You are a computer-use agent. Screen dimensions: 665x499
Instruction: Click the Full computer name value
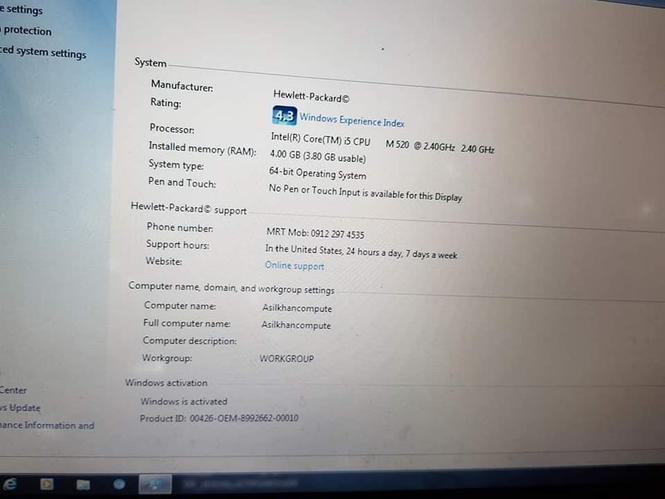pyautogui.click(x=296, y=325)
